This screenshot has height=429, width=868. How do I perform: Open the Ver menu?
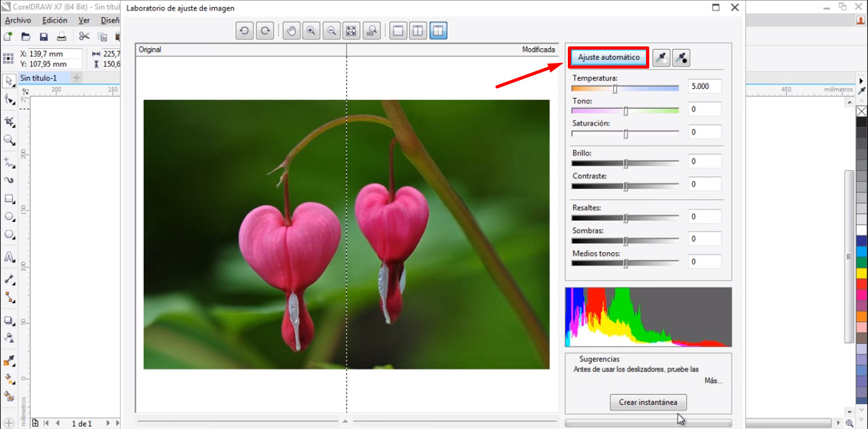[83, 20]
